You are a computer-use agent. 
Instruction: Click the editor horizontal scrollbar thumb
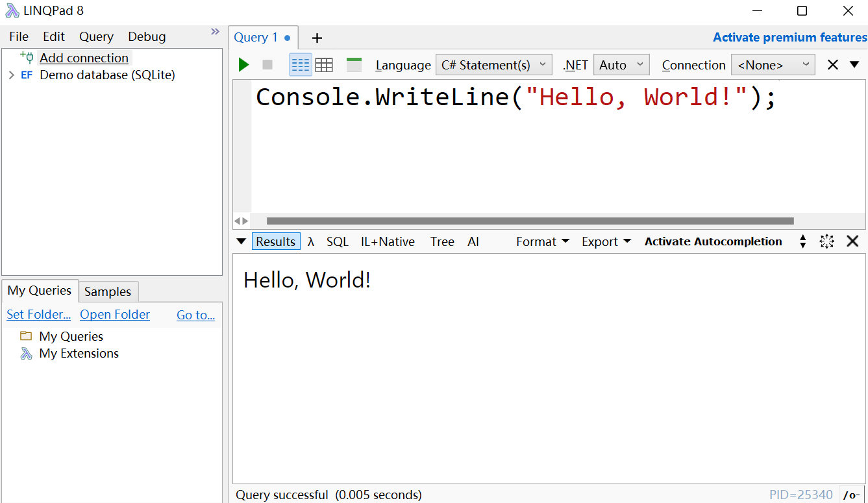pyautogui.click(x=530, y=221)
